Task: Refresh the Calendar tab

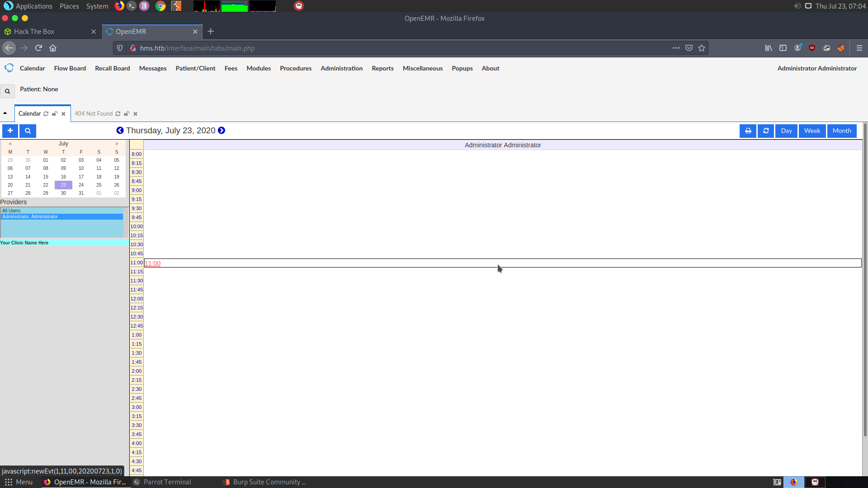Action: 46,114
